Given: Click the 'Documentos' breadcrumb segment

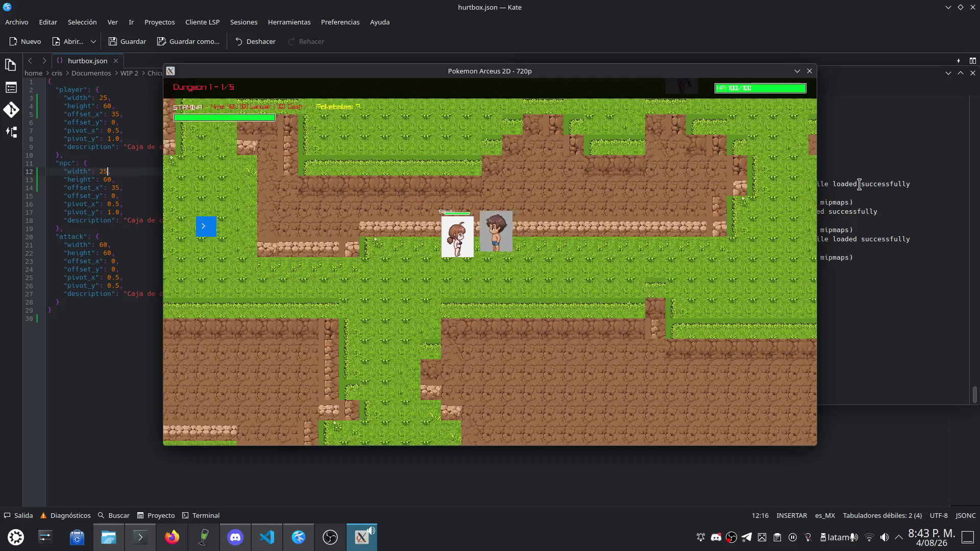Looking at the screenshot, I should pyautogui.click(x=91, y=73).
